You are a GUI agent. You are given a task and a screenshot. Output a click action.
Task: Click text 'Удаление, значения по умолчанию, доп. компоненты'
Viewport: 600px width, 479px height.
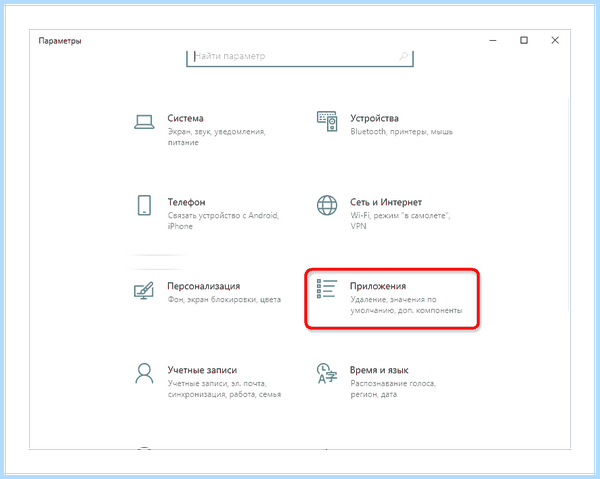coord(406,305)
